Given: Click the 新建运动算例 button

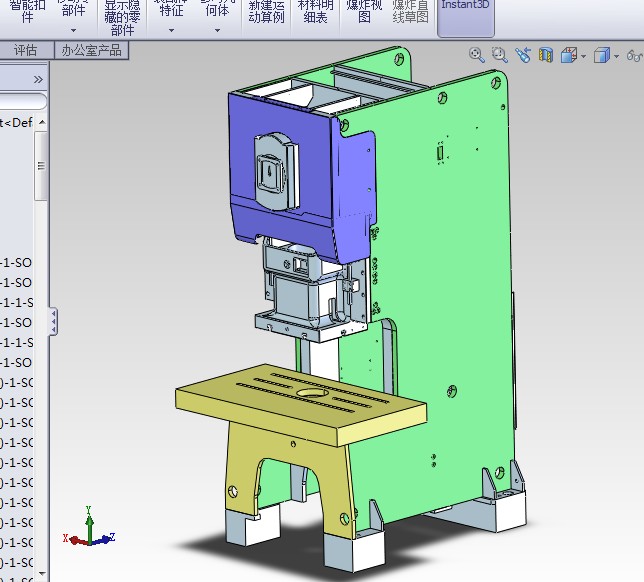Looking at the screenshot, I should pyautogui.click(x=266, y=12).
